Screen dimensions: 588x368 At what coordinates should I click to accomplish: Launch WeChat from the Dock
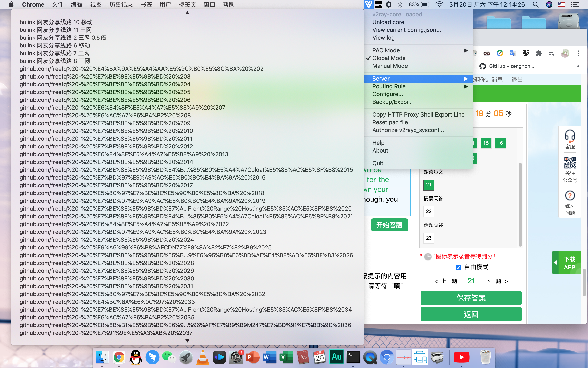click(169, 357)
